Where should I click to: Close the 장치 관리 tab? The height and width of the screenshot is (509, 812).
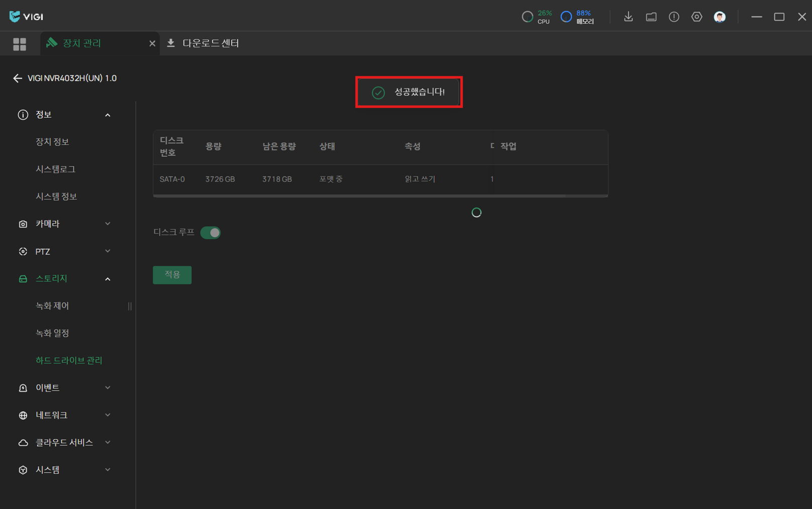click(152, 44)
